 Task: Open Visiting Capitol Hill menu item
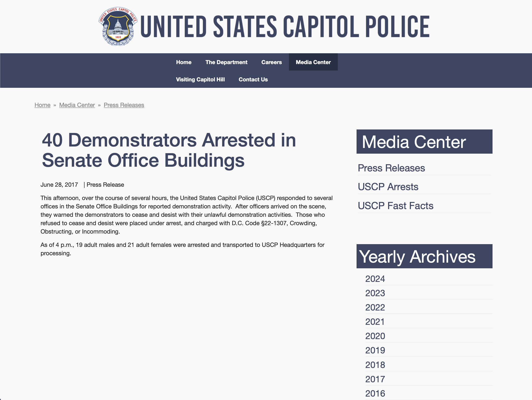click(x=200, y=79)
